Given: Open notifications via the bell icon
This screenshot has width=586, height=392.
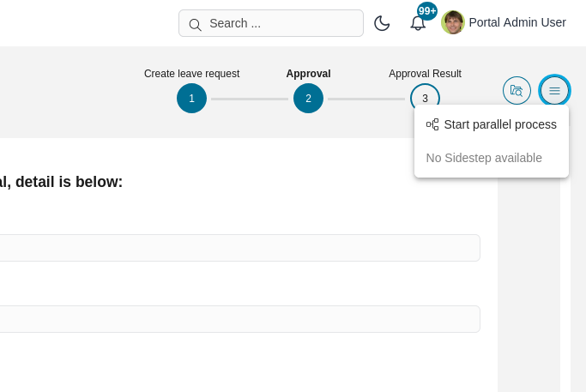Looking at the screenshot, I should point(418,24).
